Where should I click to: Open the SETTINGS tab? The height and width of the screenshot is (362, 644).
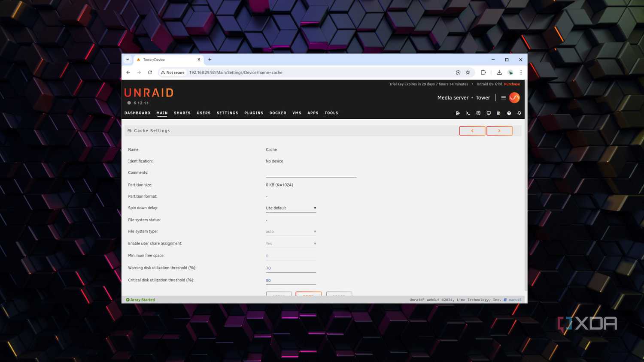[x=227, y=113]
